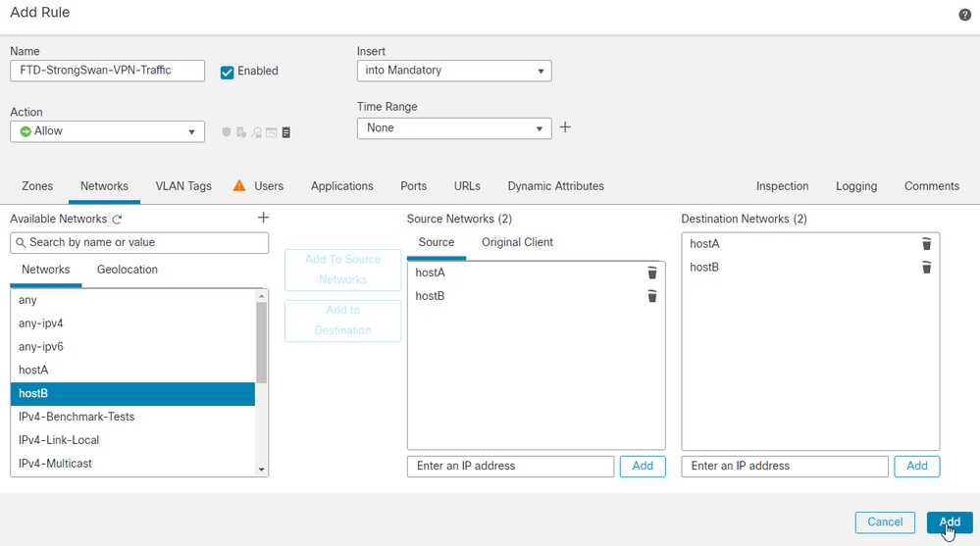This screenshot has width=980, height=546.
Task: Click the file policy icon beside Action
Action: click(241, 132)
